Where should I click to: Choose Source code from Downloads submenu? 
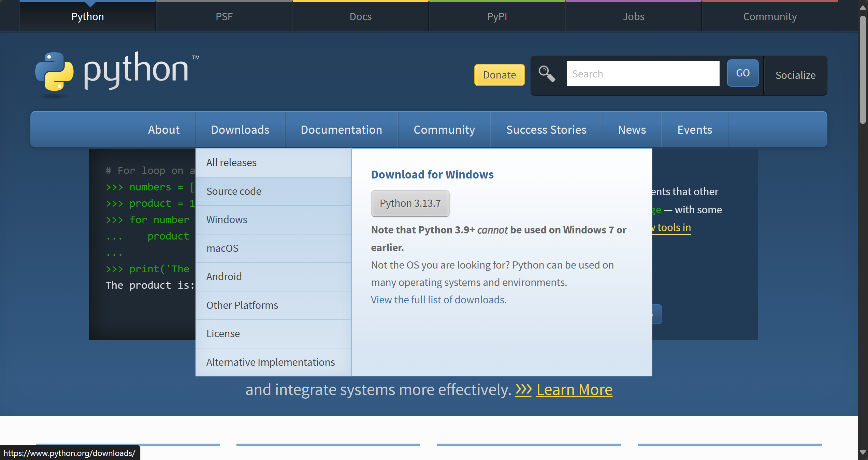tap(234, 191)
